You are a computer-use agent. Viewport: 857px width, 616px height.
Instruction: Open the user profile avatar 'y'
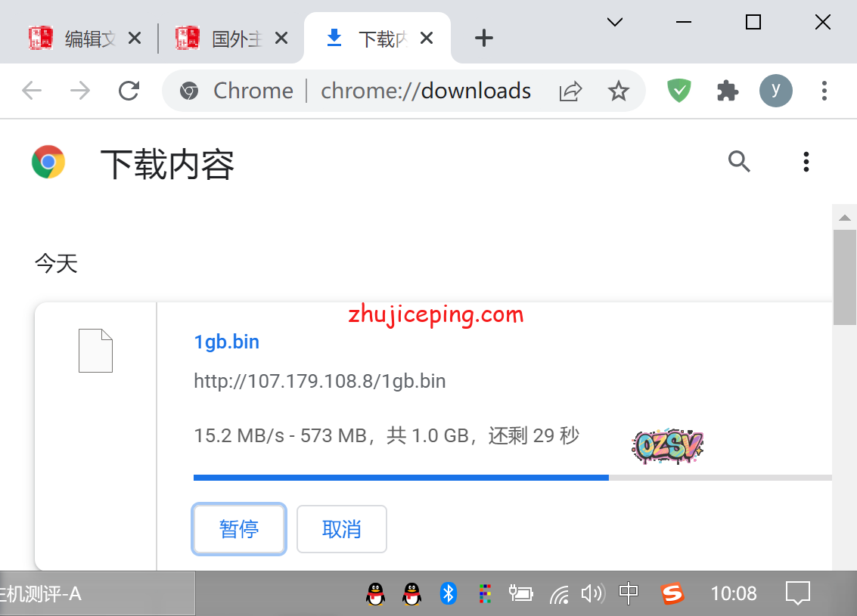pos(775,91)
